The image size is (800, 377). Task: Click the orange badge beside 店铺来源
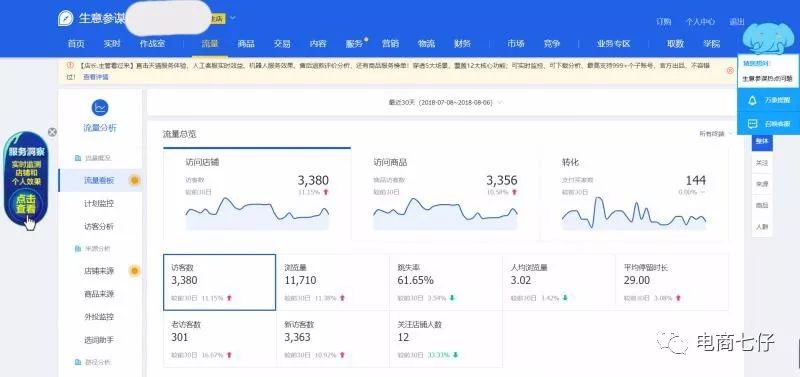[x=135, y=271]
